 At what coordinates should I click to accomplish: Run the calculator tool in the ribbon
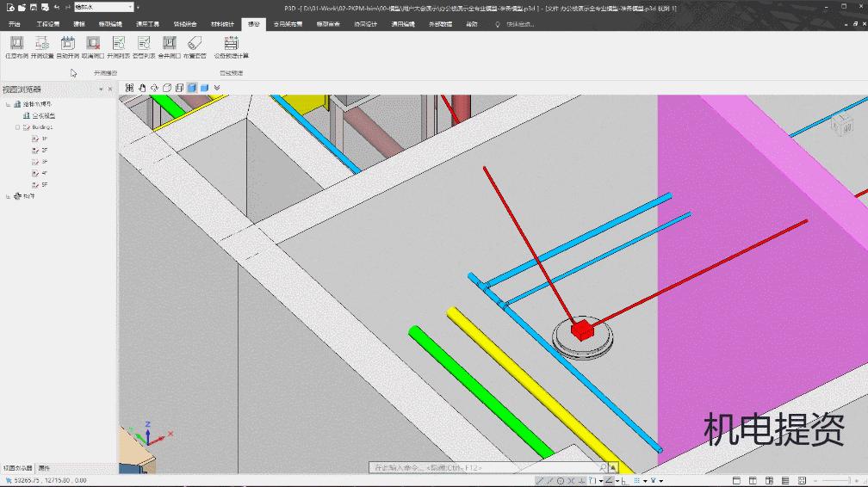(x=231, y=43)
